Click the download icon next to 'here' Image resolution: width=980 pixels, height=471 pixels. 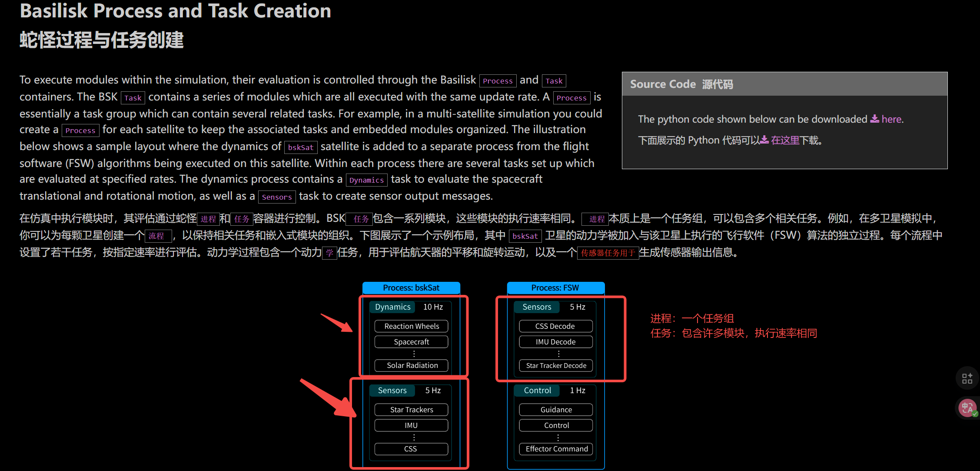pos(874,119)
